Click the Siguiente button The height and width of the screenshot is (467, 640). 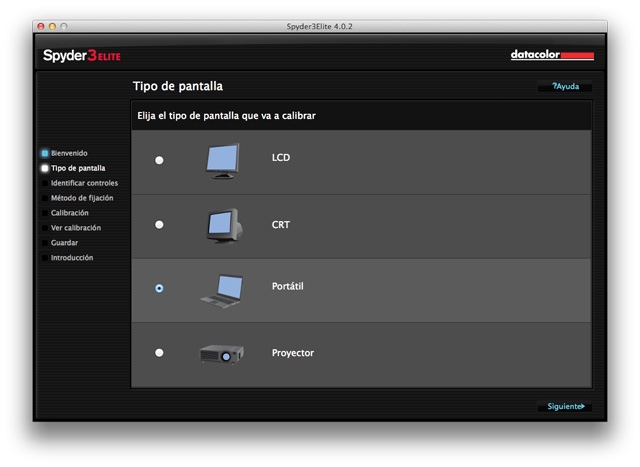point(565,407)
